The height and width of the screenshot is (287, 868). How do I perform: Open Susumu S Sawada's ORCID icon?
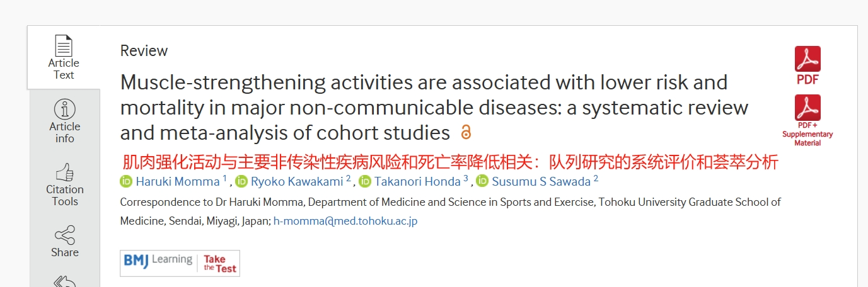[x=482, y=182]
